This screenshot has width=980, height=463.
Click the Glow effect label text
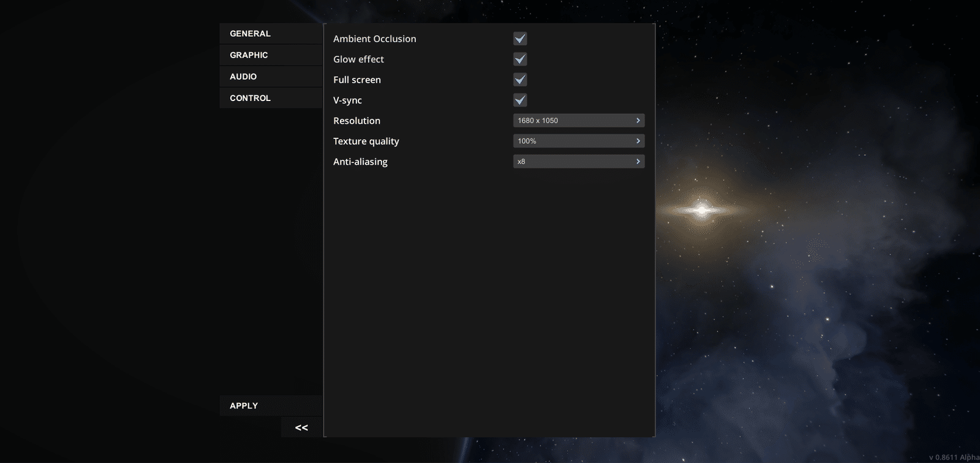pyautogui.click(x=358, y=59)
